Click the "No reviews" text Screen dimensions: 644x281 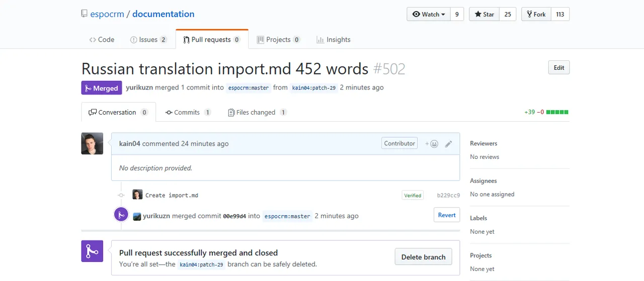(485, 157)
